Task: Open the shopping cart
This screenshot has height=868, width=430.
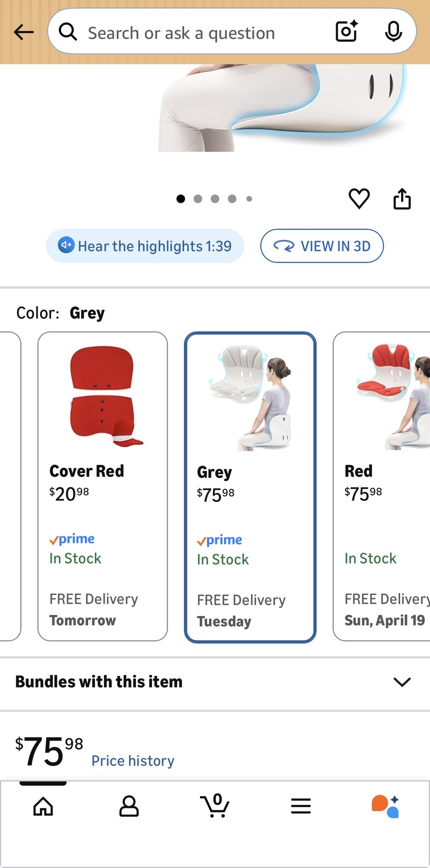Action: coord(215,806)
